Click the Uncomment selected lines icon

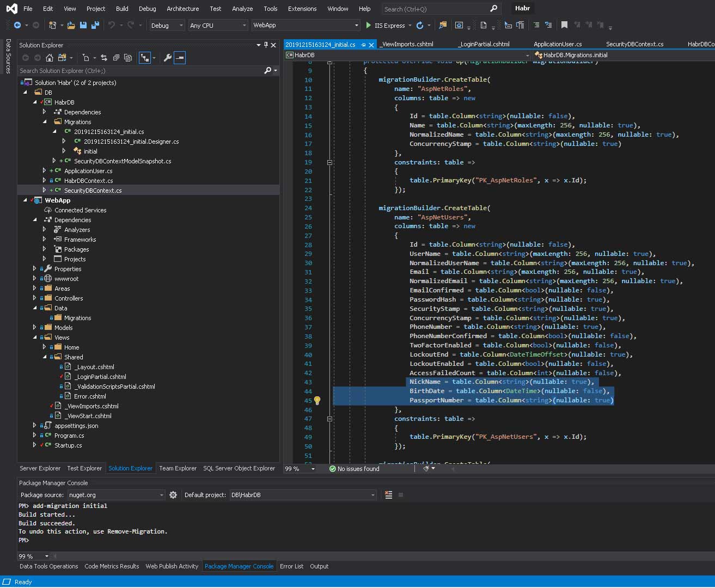tap(548, 25)
